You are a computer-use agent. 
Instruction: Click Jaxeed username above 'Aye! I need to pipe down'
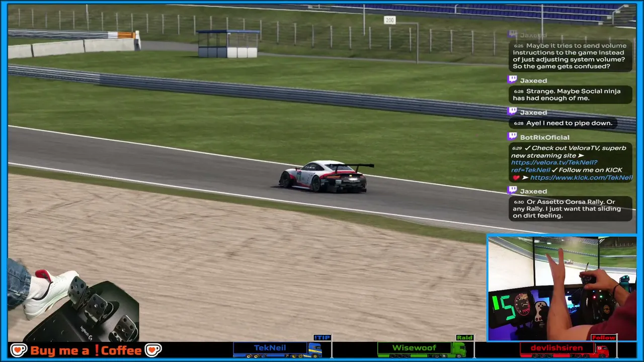coord(533,113)
